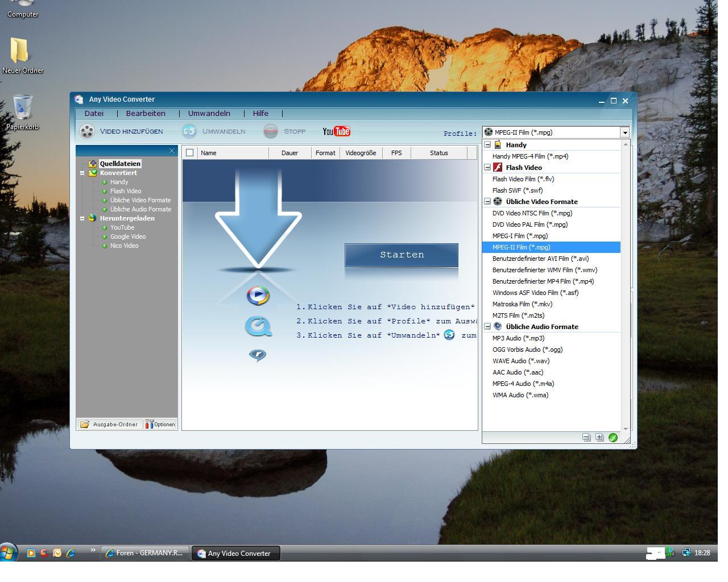
Task: Click the Papierkorb desktop icon
Action: point(23,112)
